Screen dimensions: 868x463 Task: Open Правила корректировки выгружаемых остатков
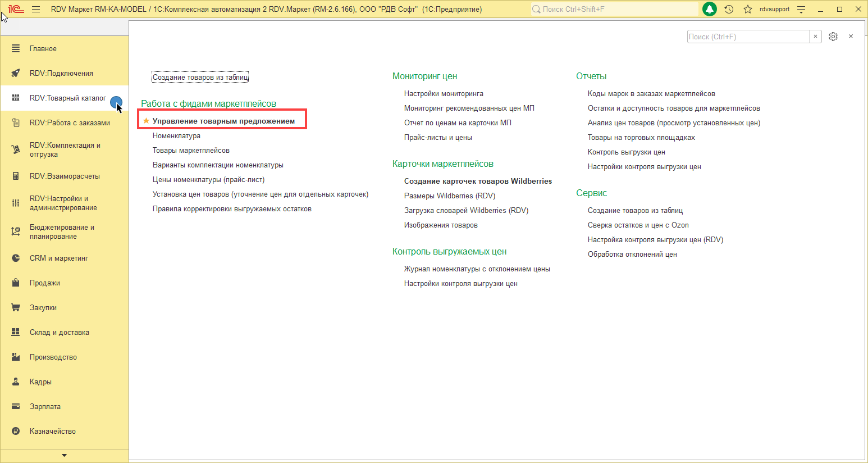tap(232, 209)
